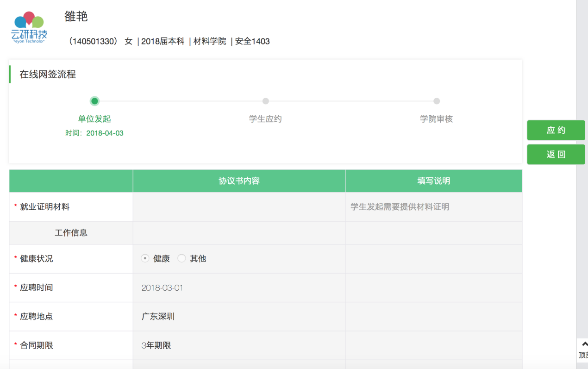Click the empty 就业证明材料 content cell

pyautogui.click(x=239, y=207)
